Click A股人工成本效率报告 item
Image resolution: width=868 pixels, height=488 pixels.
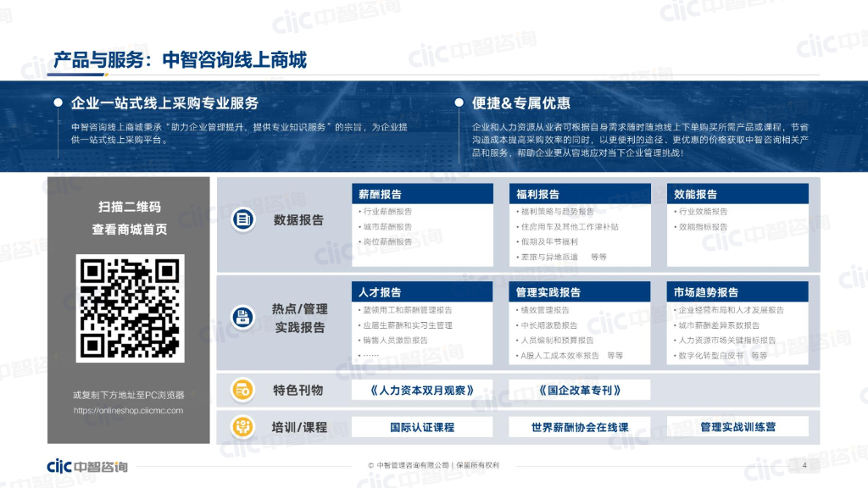coord(559,356)
